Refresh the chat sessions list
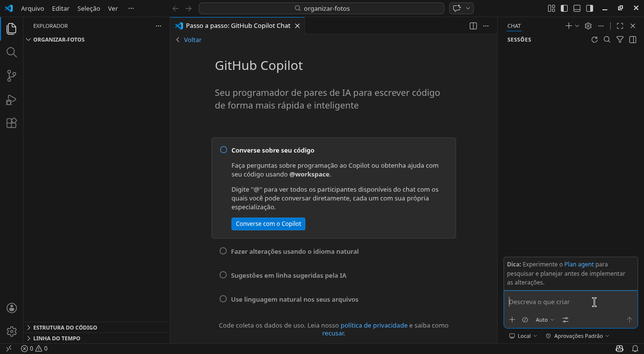 pyautogui.click(x=595, y=40)
